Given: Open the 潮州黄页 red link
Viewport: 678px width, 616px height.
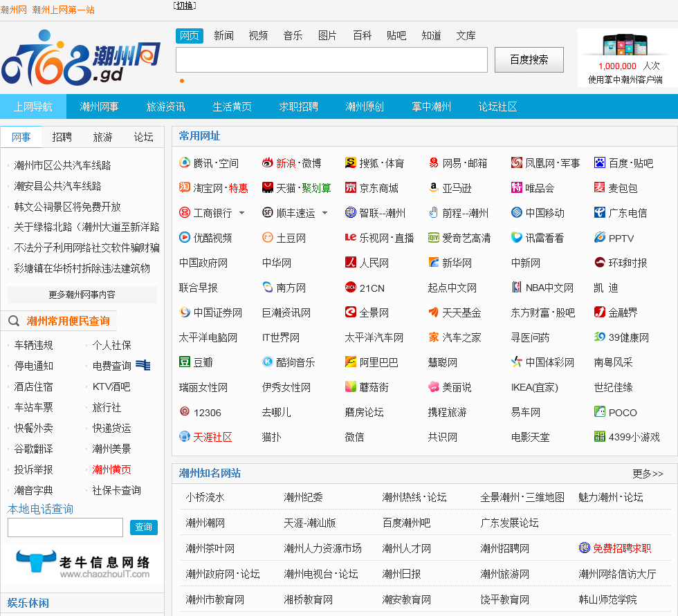Looking at the screenshot, I should (x=111, y=469).
